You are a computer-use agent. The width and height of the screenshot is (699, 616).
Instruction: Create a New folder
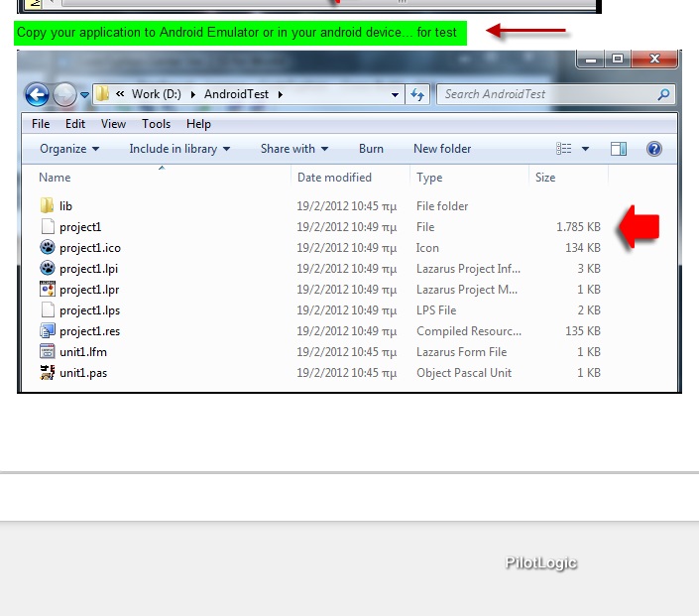click(x=442, y=149)
